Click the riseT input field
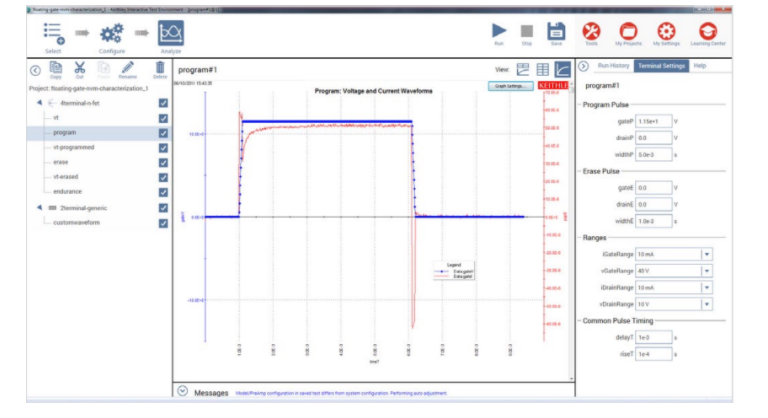 653,354
